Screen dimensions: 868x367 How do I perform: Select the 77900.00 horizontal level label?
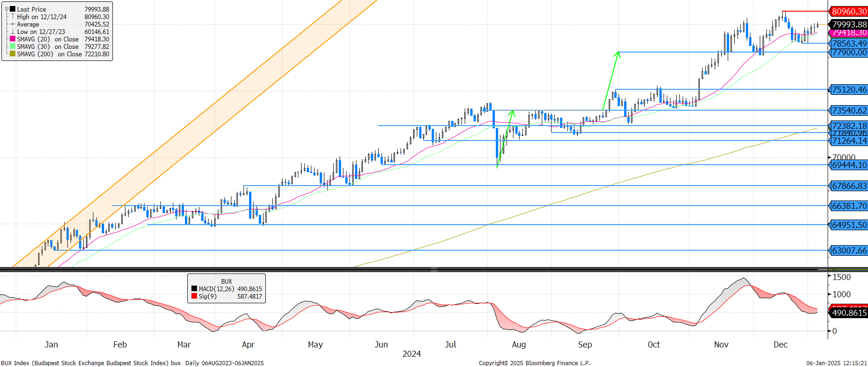click(848, 53)
